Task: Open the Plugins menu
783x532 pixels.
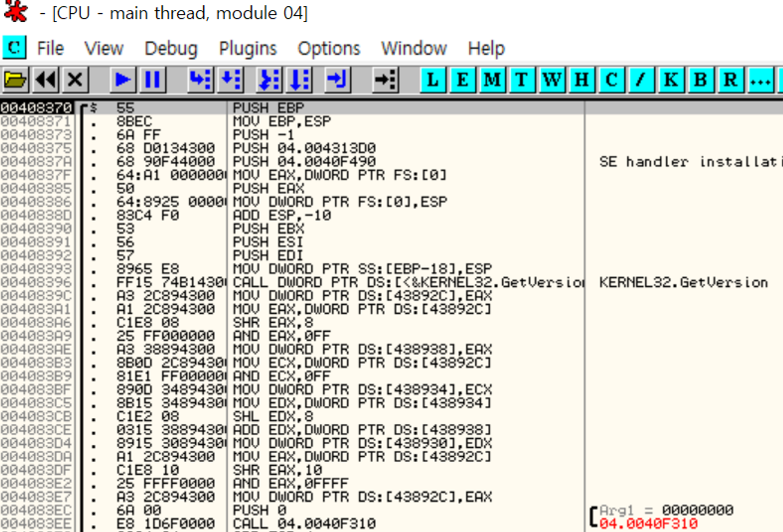Action: click(248, 49)
